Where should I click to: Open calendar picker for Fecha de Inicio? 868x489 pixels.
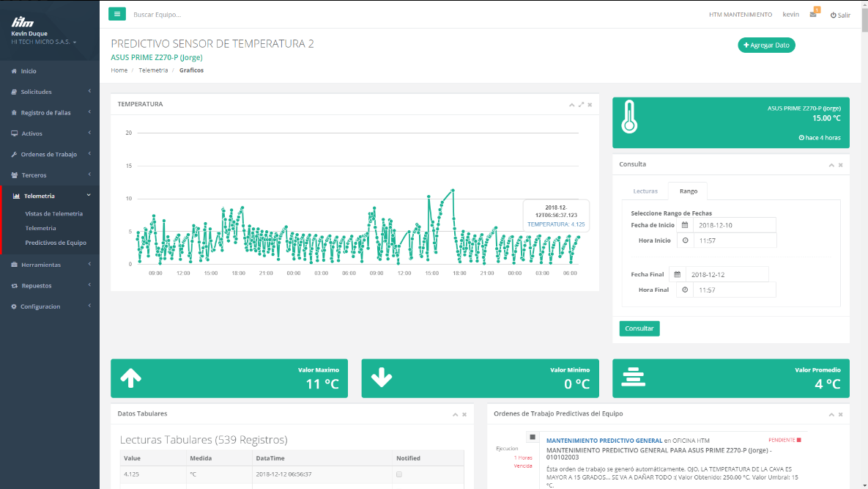point(685,225)
